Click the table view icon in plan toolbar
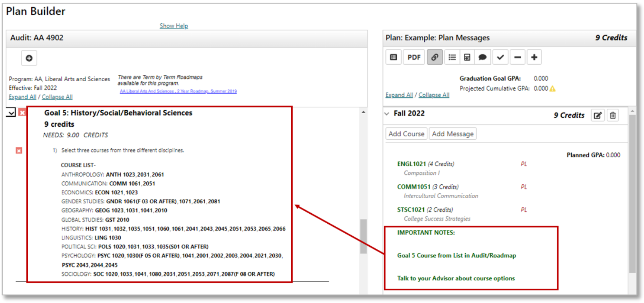 coord(393,57)
